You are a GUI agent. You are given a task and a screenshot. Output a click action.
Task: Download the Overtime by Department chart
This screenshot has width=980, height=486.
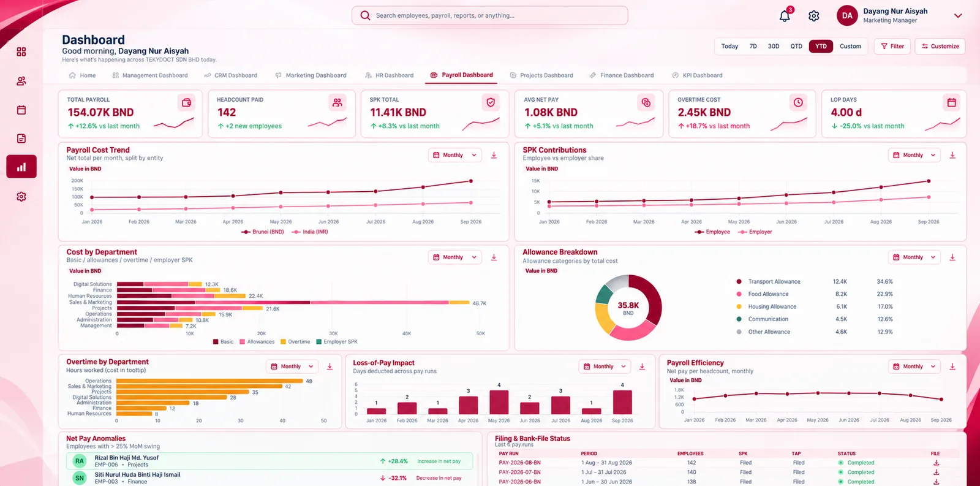tap(330, 366)
